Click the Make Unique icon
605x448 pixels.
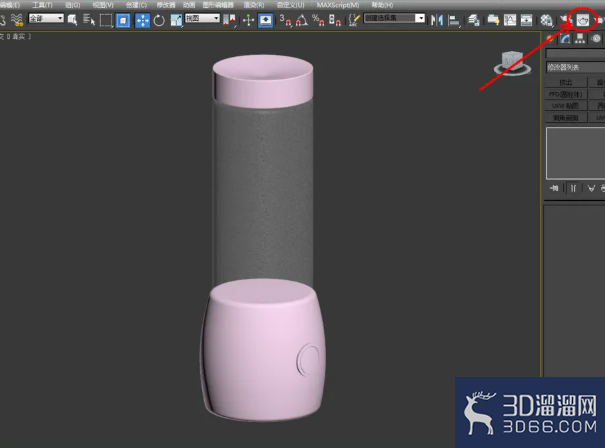point(591,188)
